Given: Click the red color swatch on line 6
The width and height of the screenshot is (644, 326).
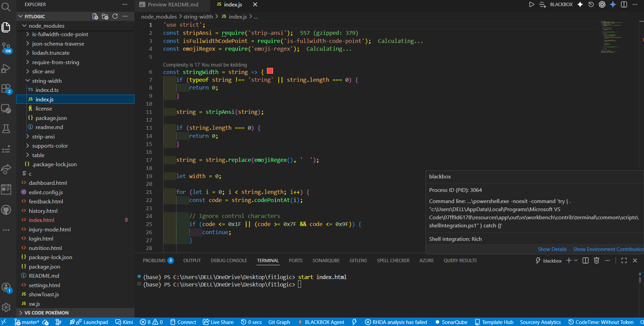Looking at the screenshot, I should click(x=270, y=71).
